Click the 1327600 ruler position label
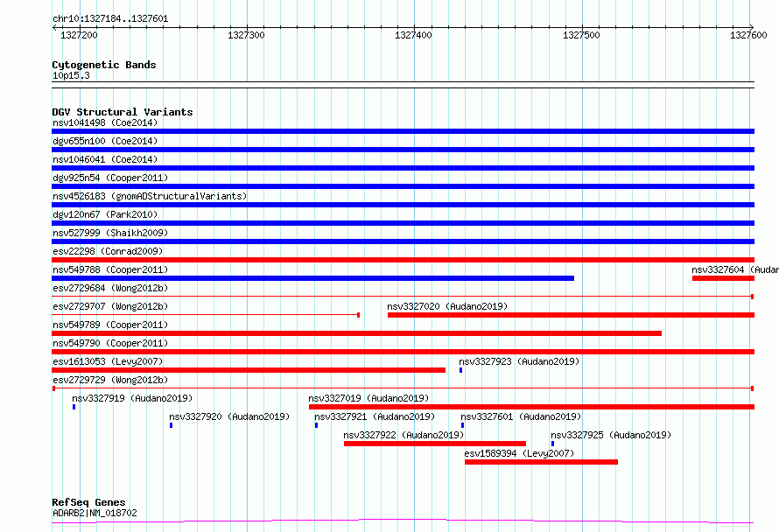Image resolution: width=779 pixels, height=532 pixels. tap(748, 35)
